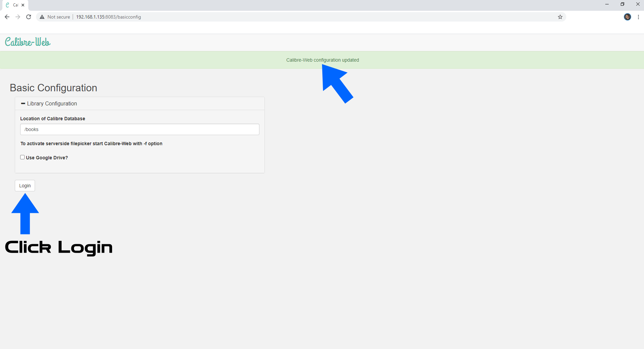Click the Basic Configuration heading
The width and height of the screenshot is (644, 349).
coord(53,88)
